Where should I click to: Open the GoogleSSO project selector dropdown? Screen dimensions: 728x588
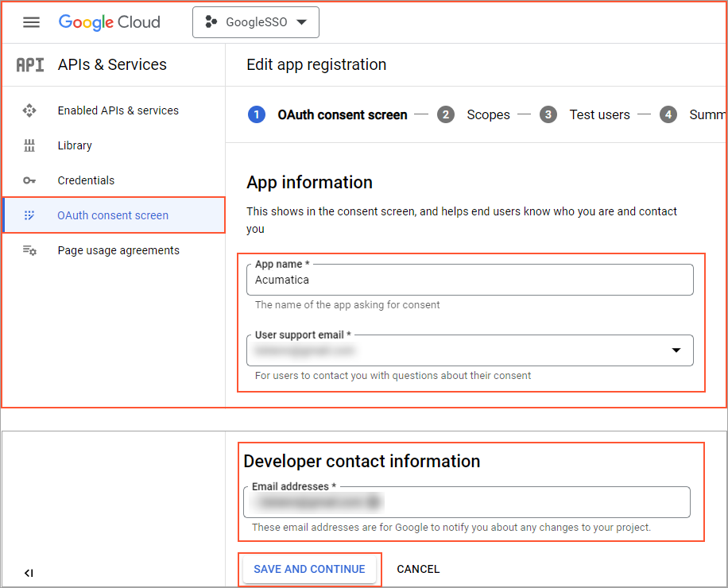pos(255,22)
